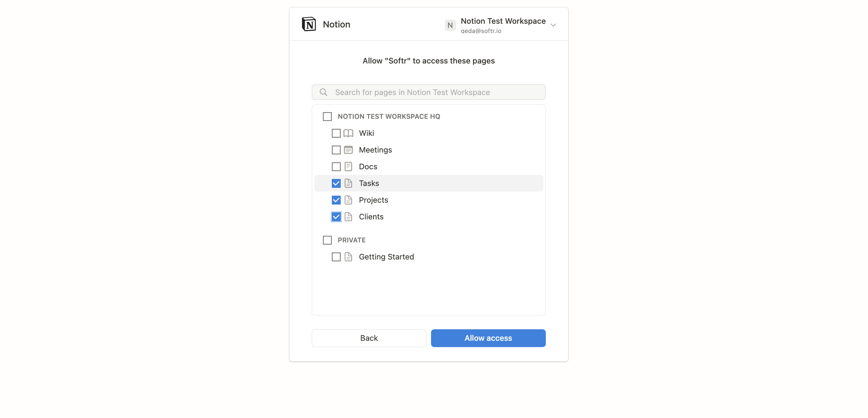Click the page icon next to Projects
The width and height of the screenshot is (868, 418).
[x=348, y=200]
